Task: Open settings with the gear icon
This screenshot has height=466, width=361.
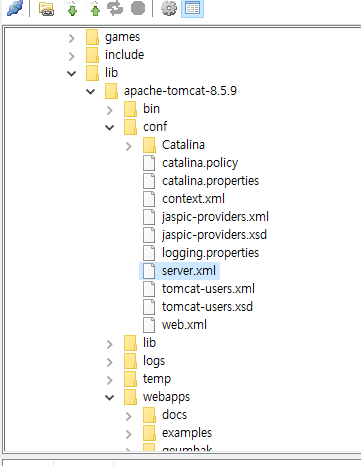Action: [169, 8]
